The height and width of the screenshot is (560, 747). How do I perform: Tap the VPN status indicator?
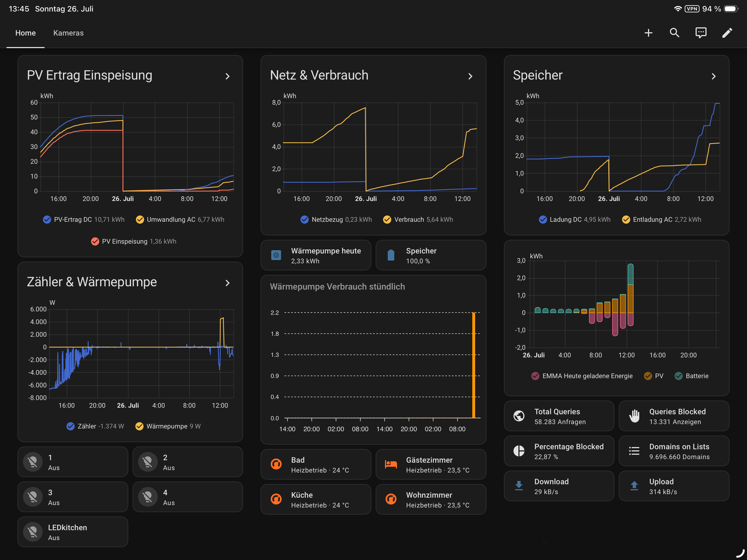click(x=691, y=9)
